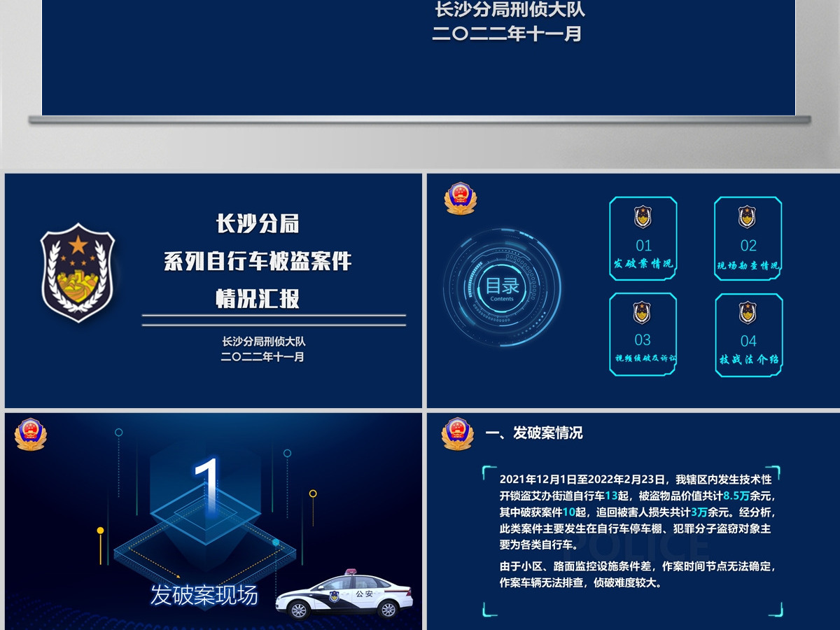Click the paragraph starting 2021年12月1日至2022年2月23日
The image size is (840, 630).
tap(637, 512)
